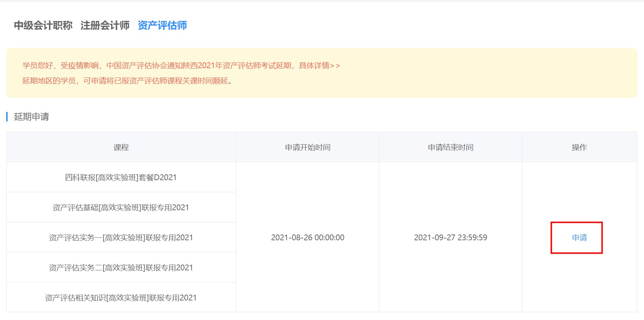Click the 申请 link in 操作 column
The image size is (644, 320).
point(579,238)
